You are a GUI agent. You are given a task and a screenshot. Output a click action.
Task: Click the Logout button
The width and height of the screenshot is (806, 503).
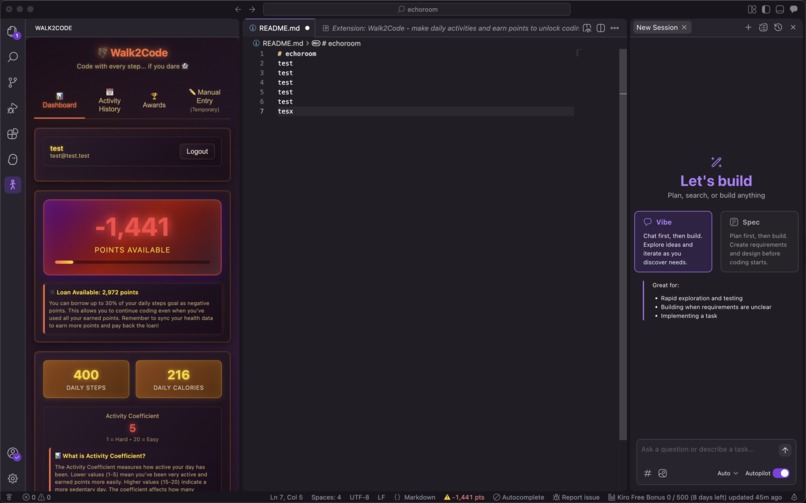point(197,151)
